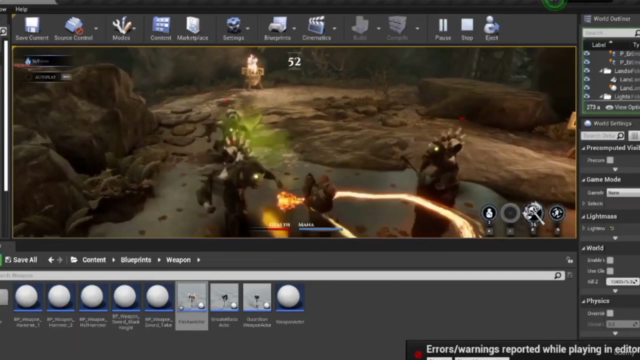Open the Help menu

tap(21, 9)
